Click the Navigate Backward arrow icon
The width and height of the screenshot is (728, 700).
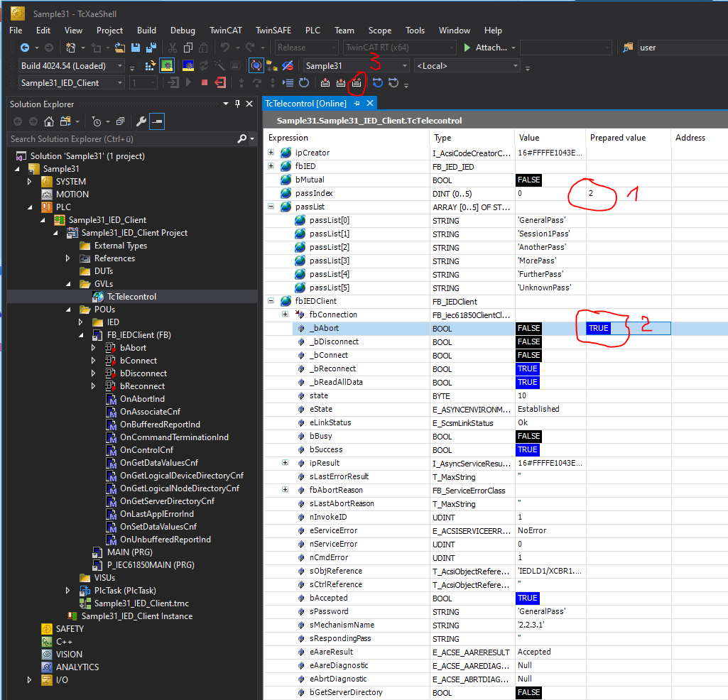25,48
